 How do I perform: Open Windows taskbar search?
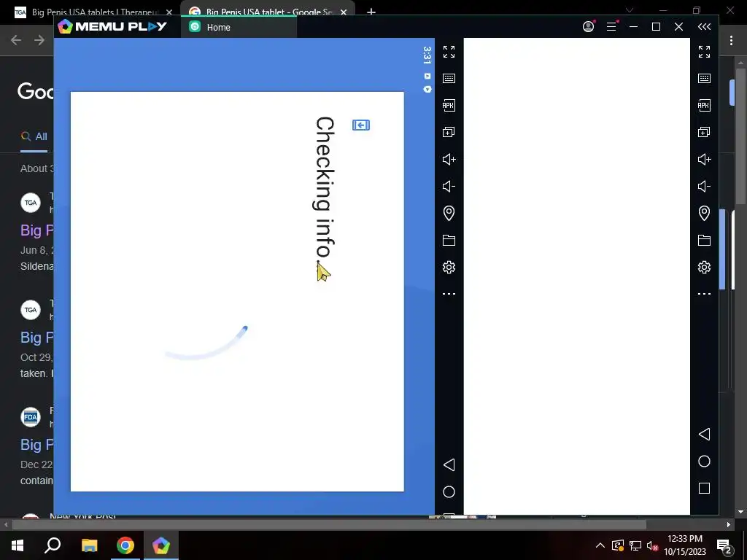click(53, 545)
